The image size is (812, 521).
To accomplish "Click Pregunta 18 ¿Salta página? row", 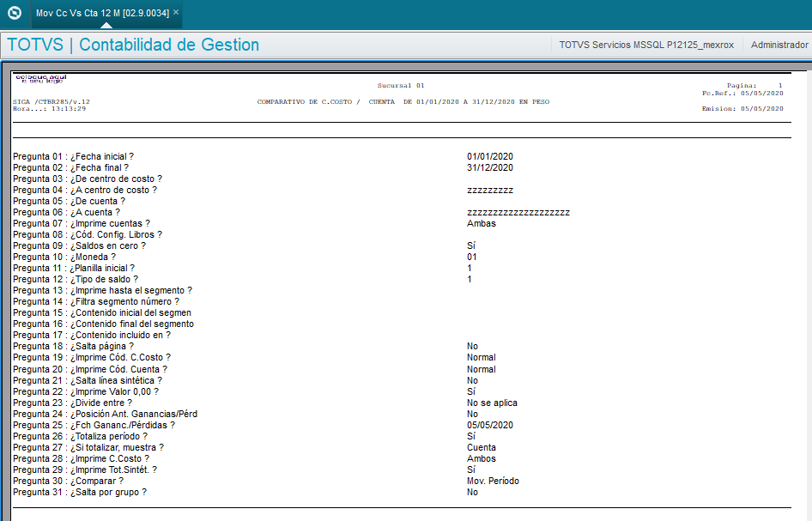I will (74, 346).
